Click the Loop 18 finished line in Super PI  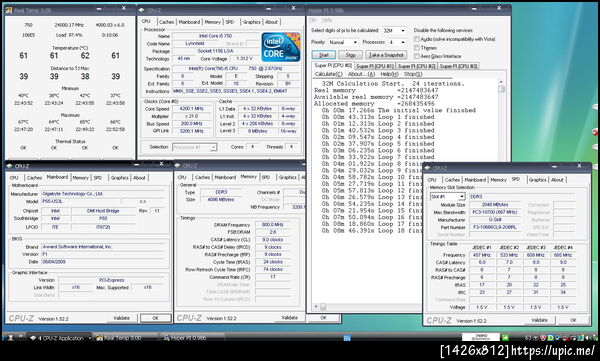coord(372,231)
